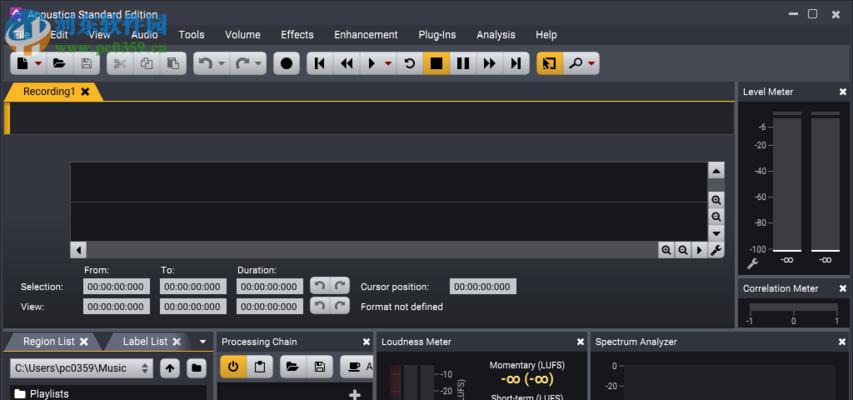Image resolution: width=853 pixels, height=400 pixels.
Task: Click the Selection To time field
Action: [x=193, y=287]
